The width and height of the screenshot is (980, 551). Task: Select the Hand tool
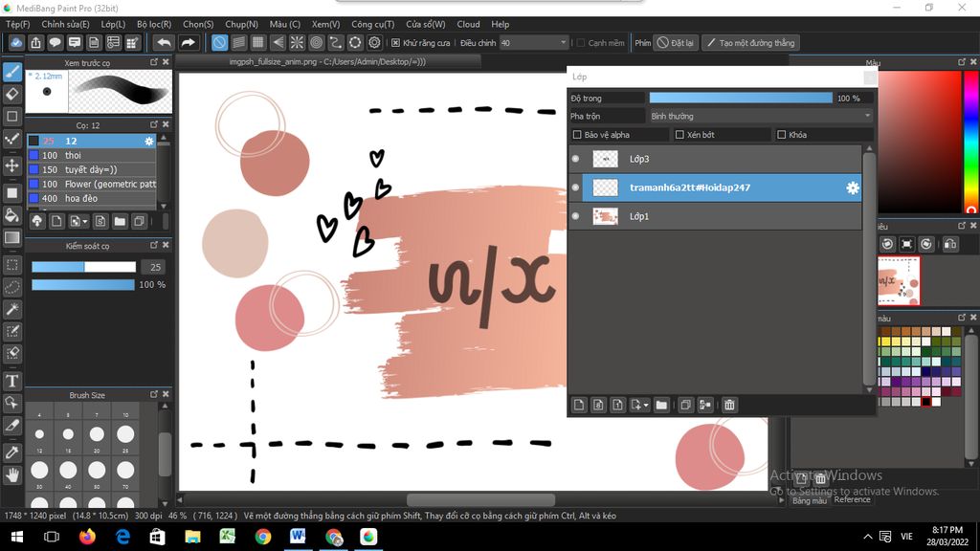pos(11,474)
